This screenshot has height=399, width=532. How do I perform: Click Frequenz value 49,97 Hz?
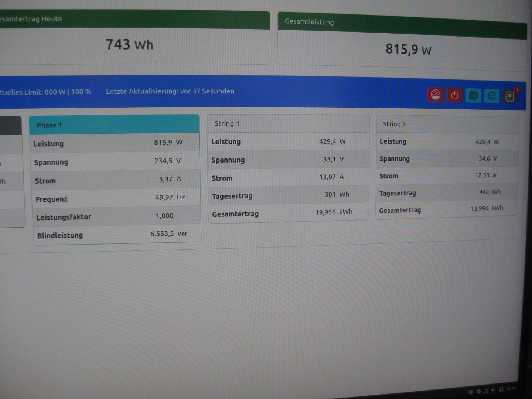(170, 197)
